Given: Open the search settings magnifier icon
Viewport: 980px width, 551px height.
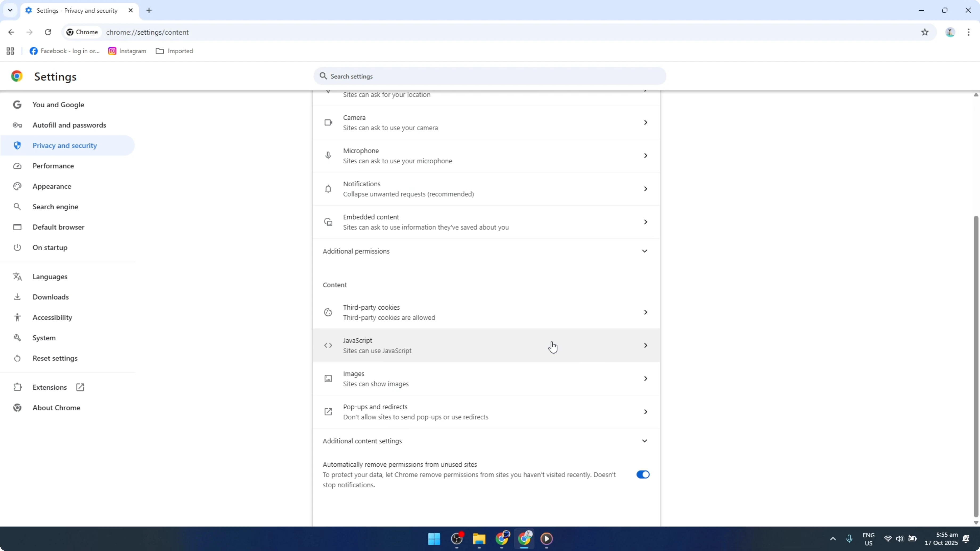Looking at the screenshot, I should 323,76.
